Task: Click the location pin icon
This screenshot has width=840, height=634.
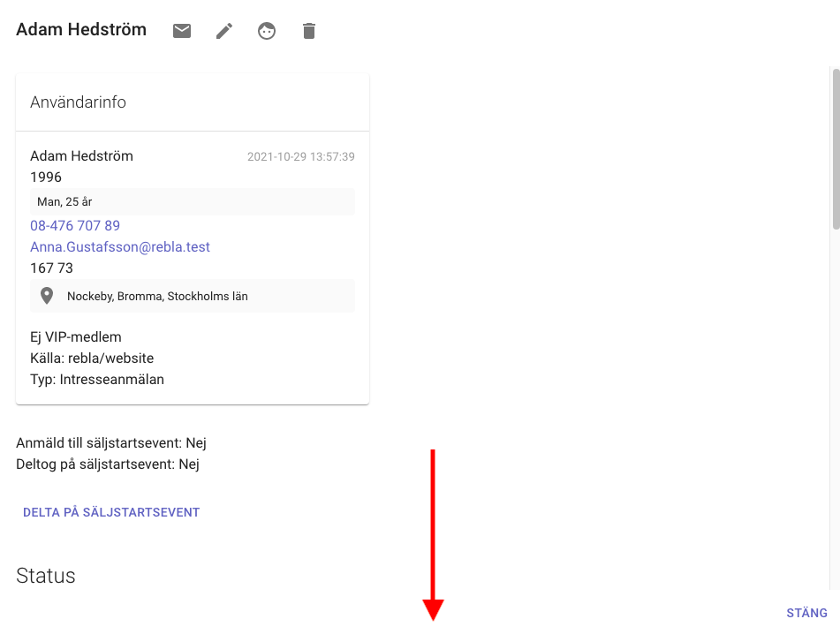Action: pos(48,296)
